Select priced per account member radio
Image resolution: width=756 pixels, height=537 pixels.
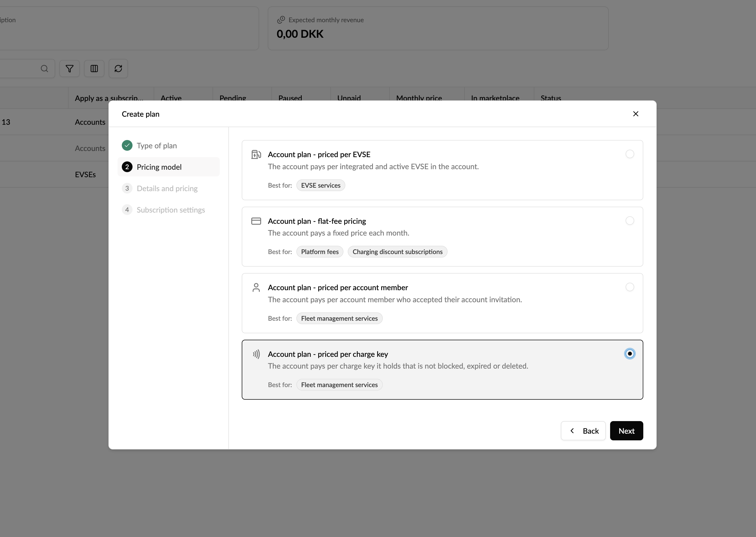(x=630, y=287)
